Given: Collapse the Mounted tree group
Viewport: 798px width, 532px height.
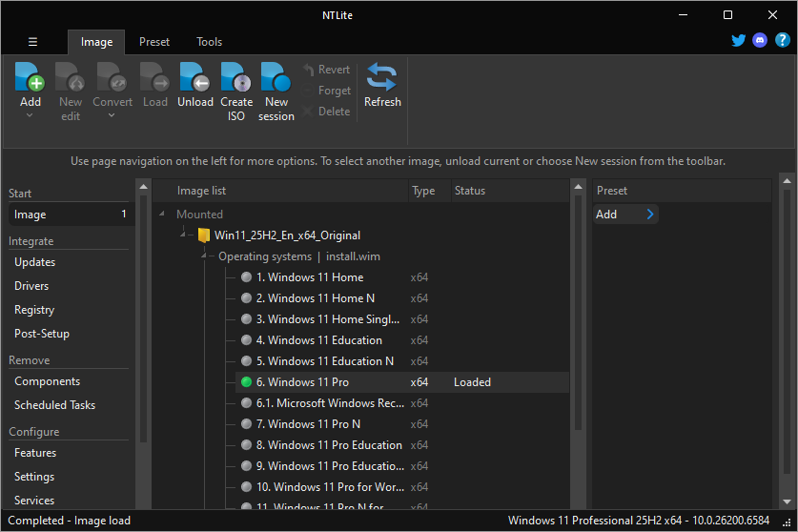Looking at the screenshot, I should coord(161,215).
